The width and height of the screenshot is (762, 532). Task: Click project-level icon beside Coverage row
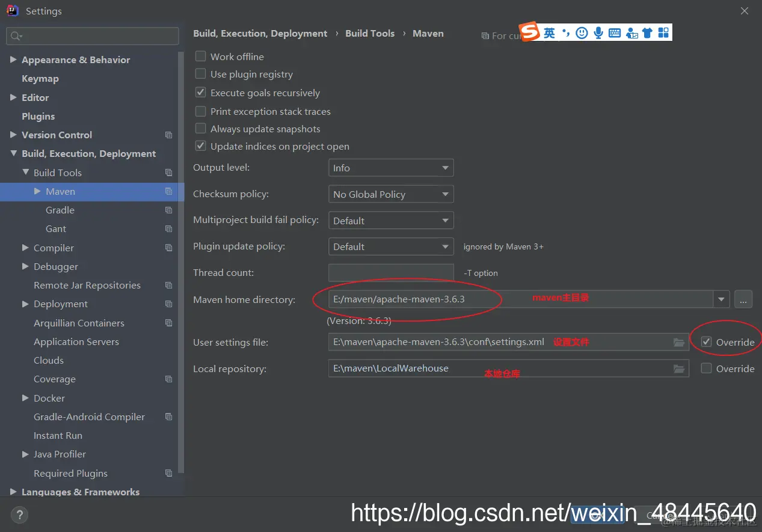(x=168, y=379)
